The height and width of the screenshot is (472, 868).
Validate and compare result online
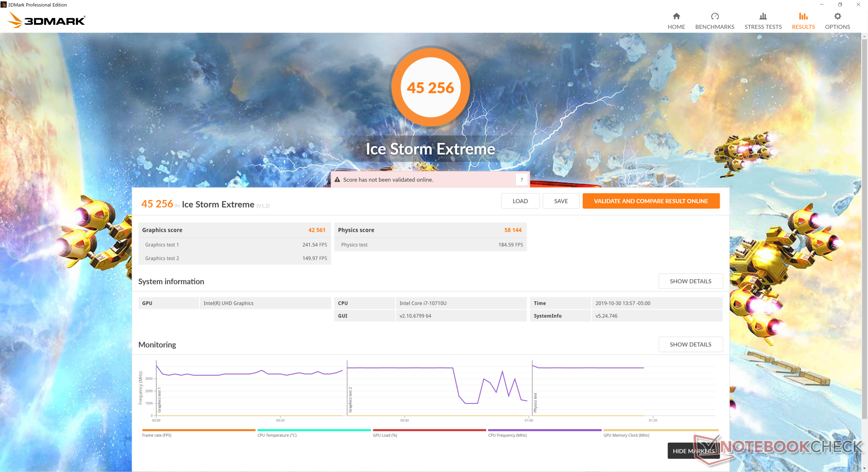coord(651,201)
